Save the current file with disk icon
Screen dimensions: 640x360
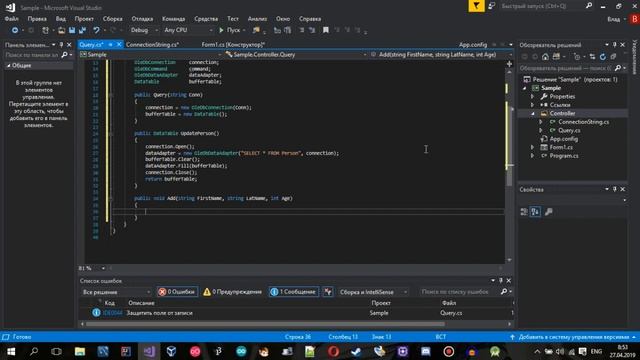pos(72,30)
